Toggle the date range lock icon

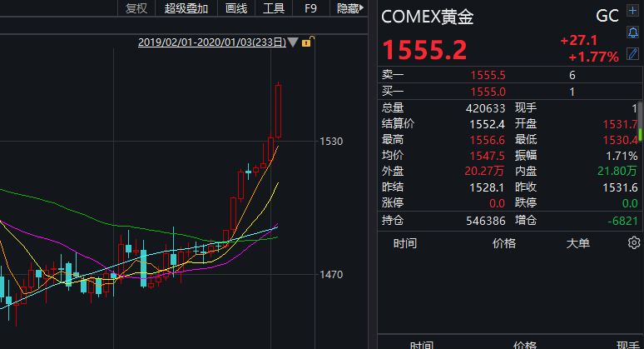tap(308, 42)
